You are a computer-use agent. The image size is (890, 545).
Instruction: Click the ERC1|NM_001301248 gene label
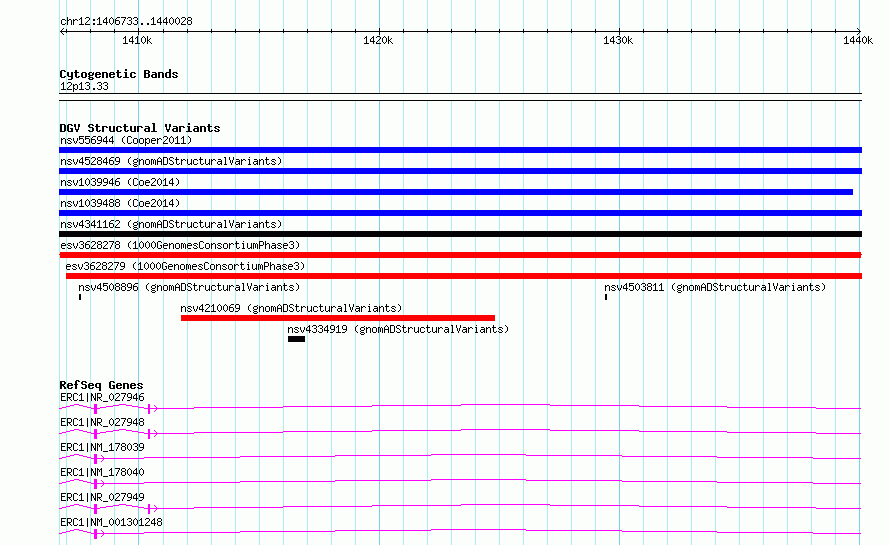tap(111, 522)
